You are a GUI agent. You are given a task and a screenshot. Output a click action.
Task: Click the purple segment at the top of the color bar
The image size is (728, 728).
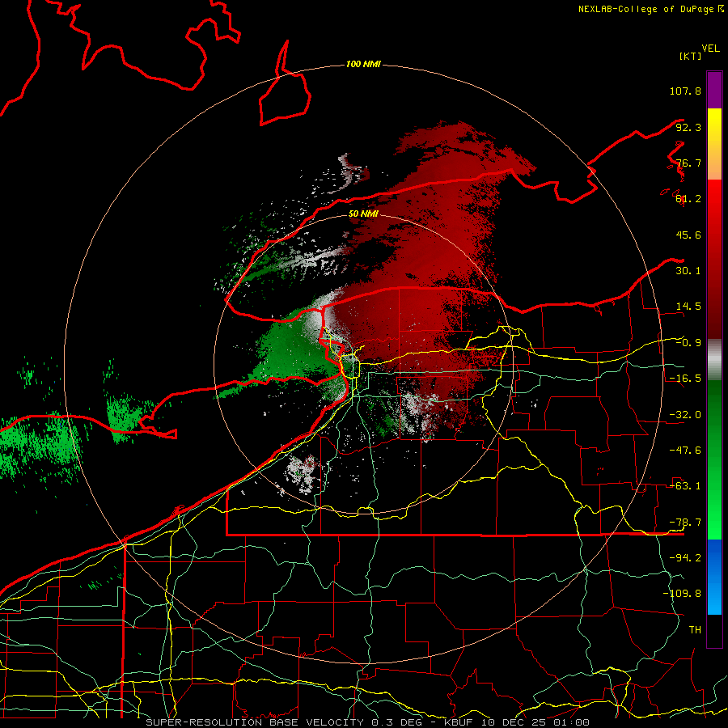(x=714, y=90)
